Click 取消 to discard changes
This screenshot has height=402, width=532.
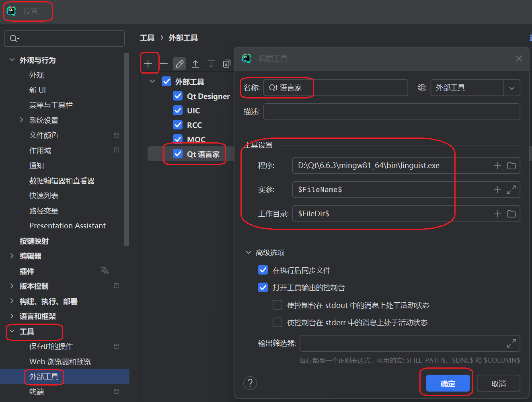tap(499, 384)
